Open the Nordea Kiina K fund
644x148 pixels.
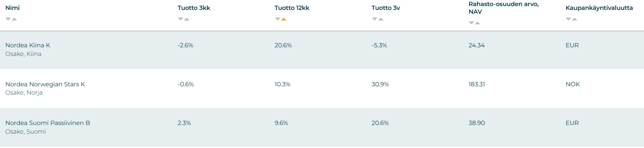28,45
